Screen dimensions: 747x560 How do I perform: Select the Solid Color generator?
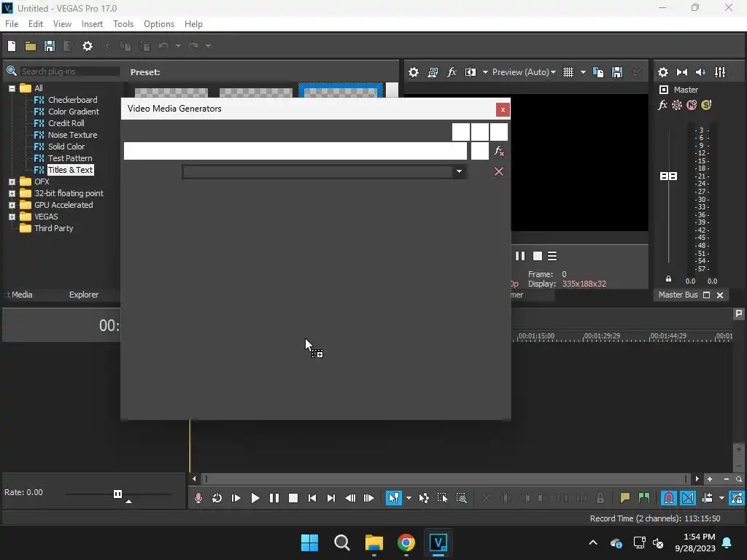[x=66, y=147]
